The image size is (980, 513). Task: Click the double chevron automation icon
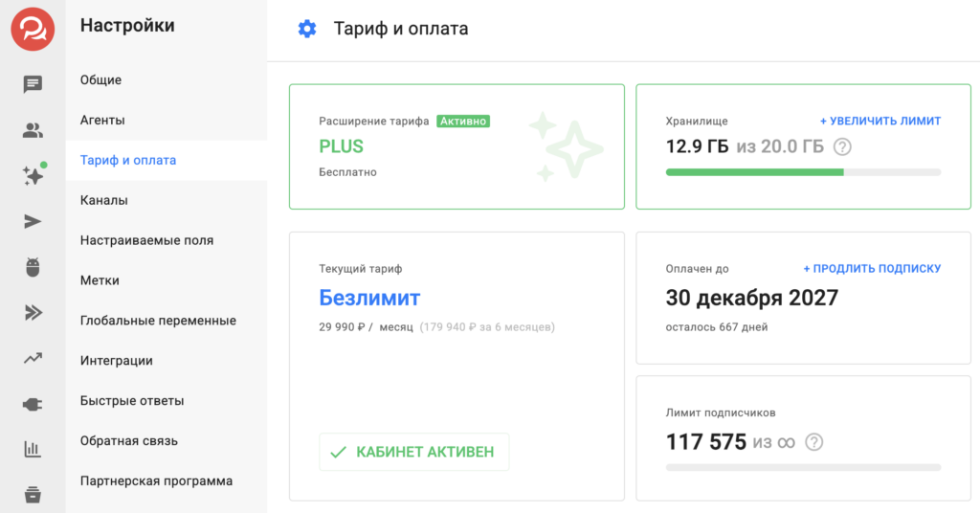pos(33,312)
